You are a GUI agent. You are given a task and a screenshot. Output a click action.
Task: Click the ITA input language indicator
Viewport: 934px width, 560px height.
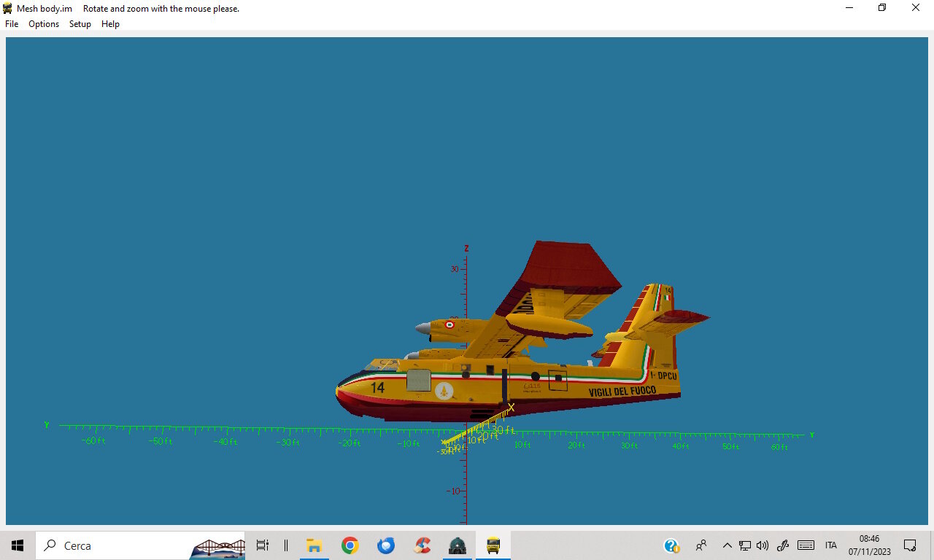click(831, 545)
